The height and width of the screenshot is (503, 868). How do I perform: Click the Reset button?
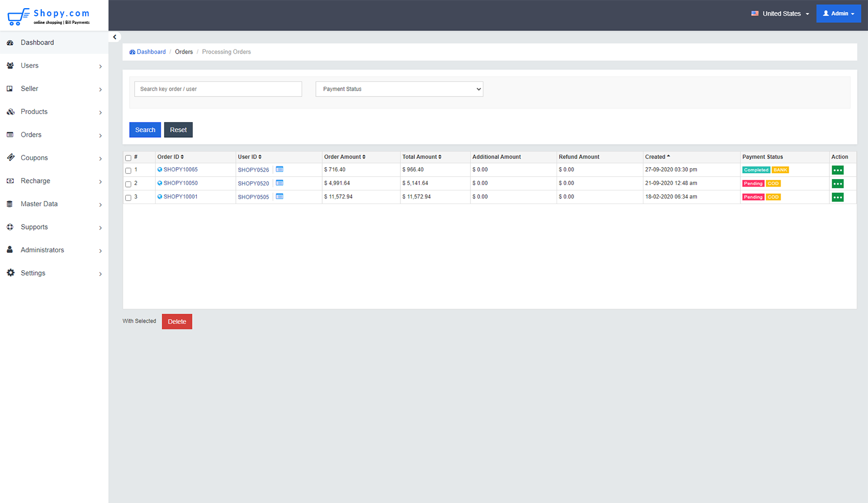point(178,130)
